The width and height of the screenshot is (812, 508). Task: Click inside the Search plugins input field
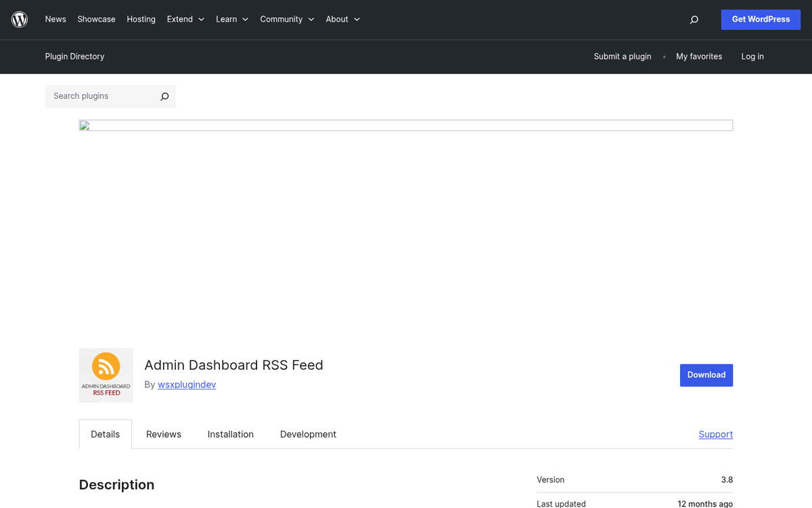[101, 96]
